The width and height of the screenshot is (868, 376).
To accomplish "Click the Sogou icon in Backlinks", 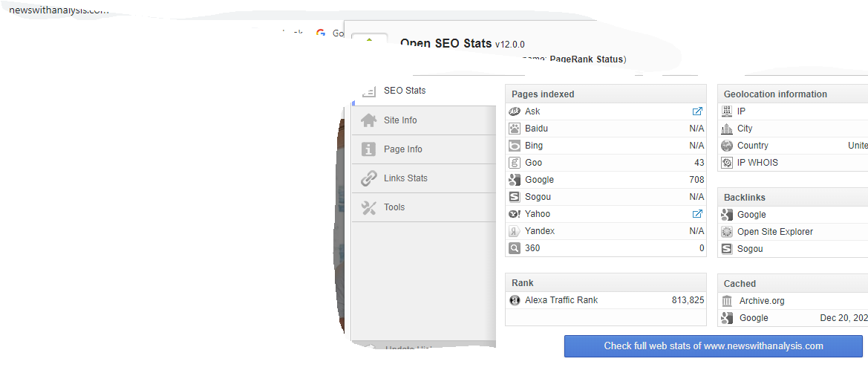I will [x=728, y=249].
